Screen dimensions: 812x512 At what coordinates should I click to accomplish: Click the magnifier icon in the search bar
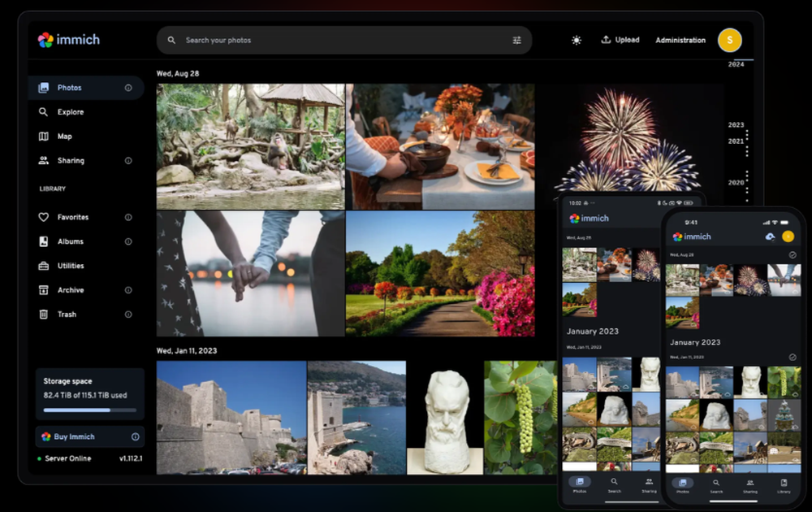171,40
